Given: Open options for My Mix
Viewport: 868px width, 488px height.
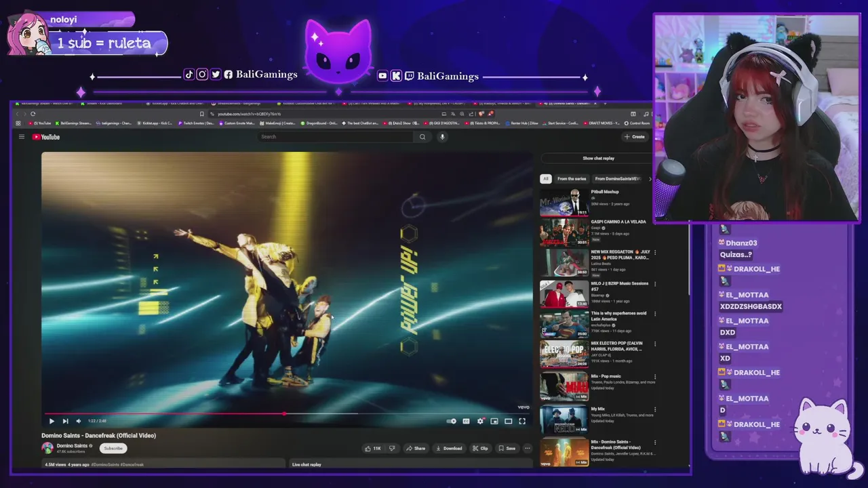Looking at the screenshot, I should coord(655,409).
